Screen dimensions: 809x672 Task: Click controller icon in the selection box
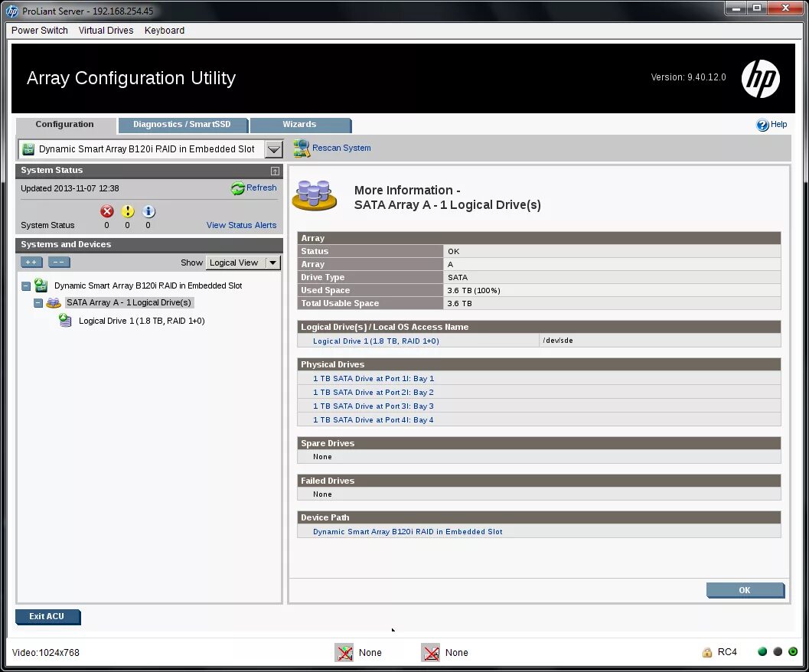pyautogui.click(x=28, y=149)
